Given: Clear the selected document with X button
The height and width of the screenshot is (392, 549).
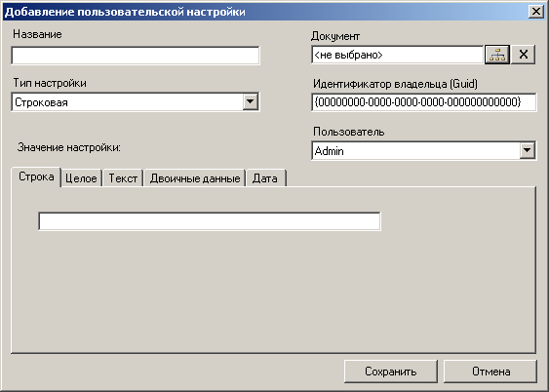Looking at the screenshot, I should point(523,55).
